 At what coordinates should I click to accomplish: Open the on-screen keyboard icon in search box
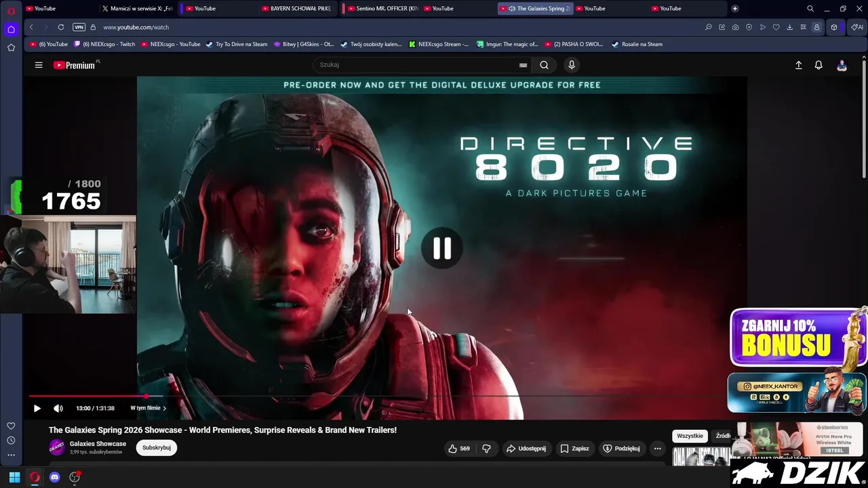click(523, 65)
